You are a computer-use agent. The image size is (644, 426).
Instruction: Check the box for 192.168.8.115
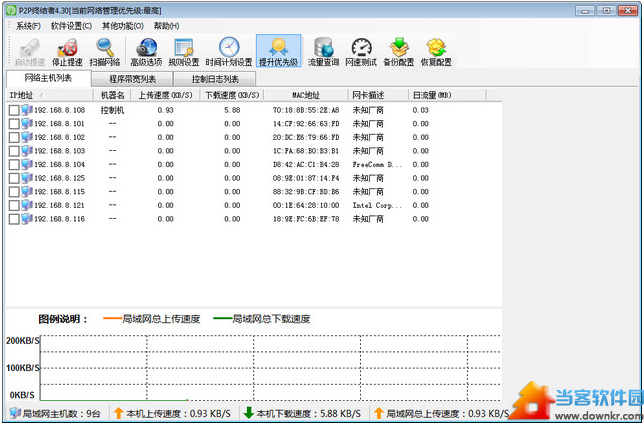point(14,191)
